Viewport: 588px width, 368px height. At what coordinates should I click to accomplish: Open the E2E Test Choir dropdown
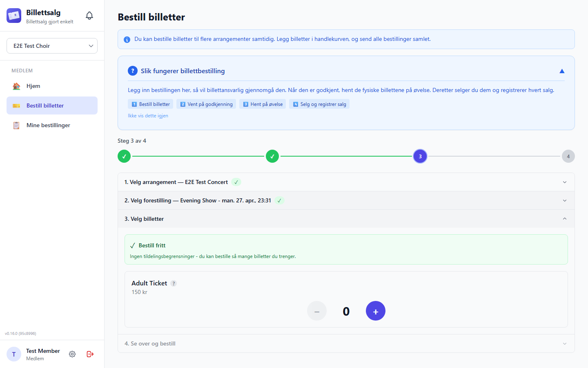(52, 46)
